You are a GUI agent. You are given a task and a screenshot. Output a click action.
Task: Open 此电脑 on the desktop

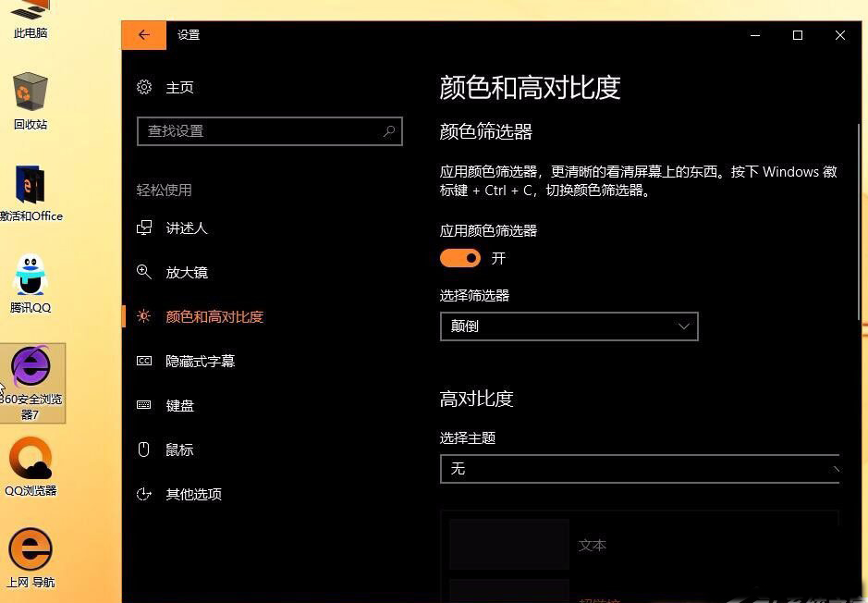[x=31, y=9]
